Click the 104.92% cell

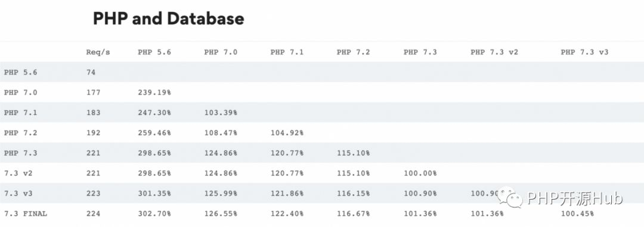coord(287,133)
